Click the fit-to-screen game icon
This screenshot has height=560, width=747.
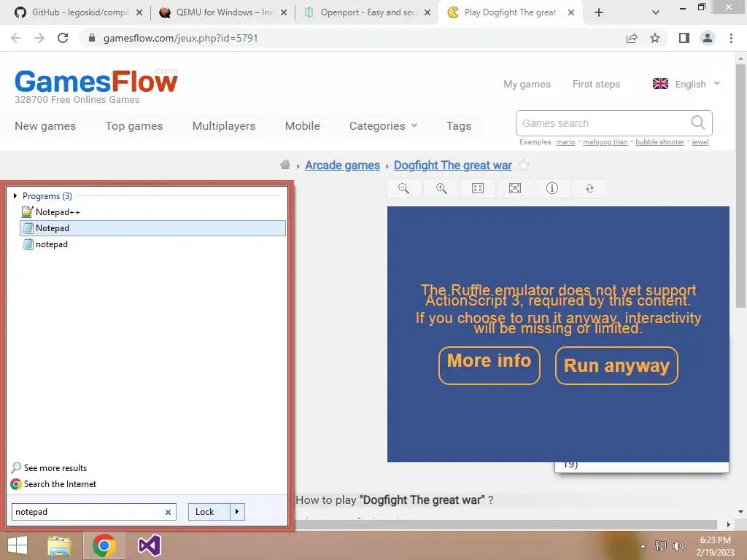(478, 188)
